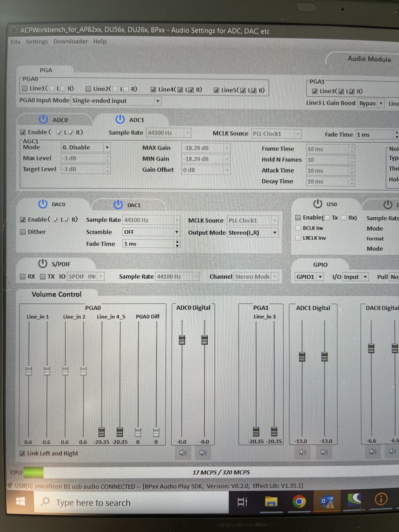399x532 pixels.
Task: Toggle Link Left and Right checkbox
Action: [x=22, y=453]
